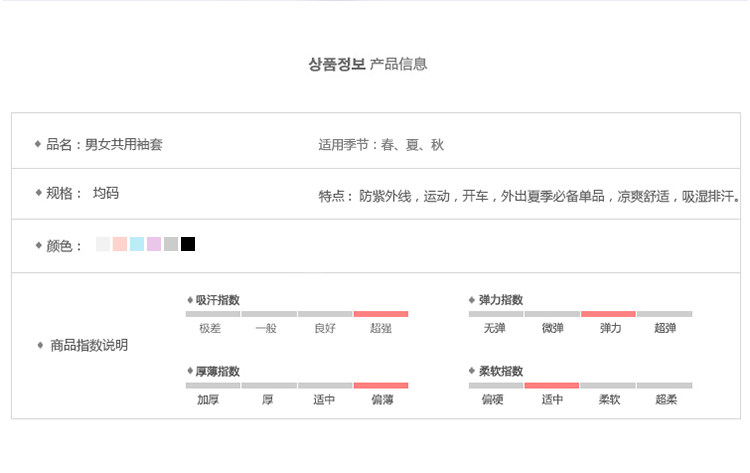Click the 柔软指数 index heading
Screen dimensions: 750x473
[500, 371]
